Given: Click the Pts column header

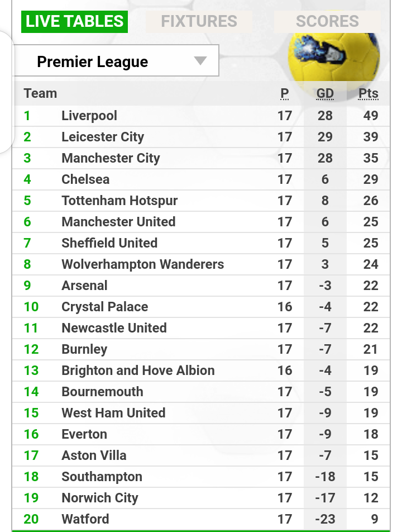Looking at the screenshot, I should (368, 94).
